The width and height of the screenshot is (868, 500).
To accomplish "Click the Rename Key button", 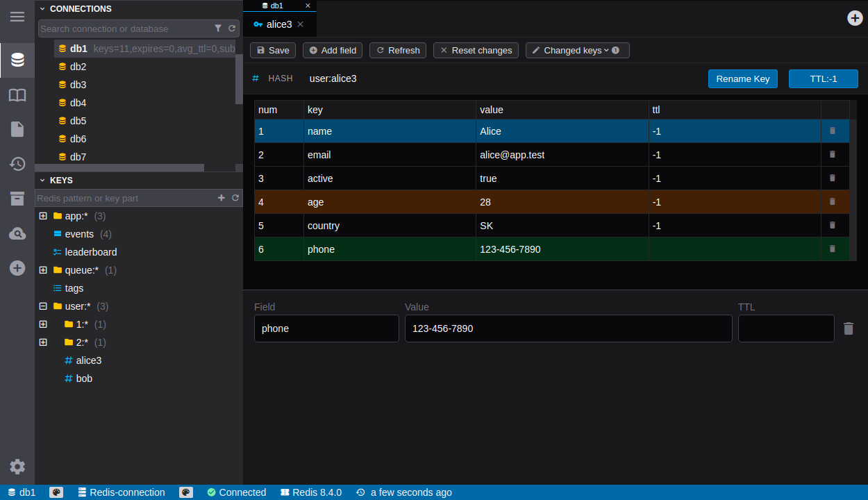I will (x=742, y=78).
